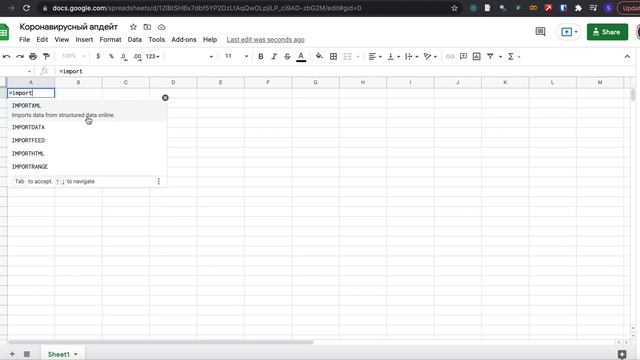Insert a comment from the toolbar
This screenshot has width=640, height=360.
click(x=463, y=56)
